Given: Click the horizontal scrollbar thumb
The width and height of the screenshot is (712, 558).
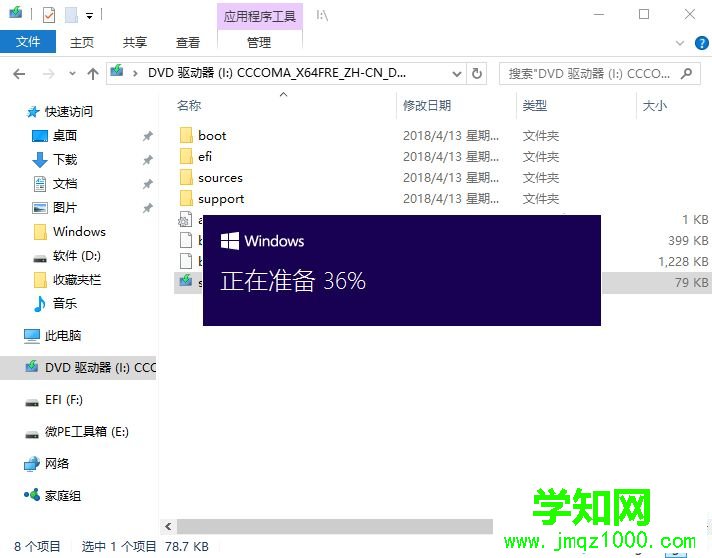Looking at the screenshot, I should [335, 526].
